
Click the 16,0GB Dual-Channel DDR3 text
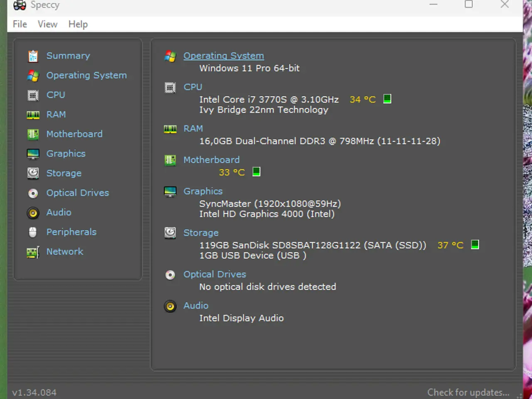tap(320, 141)
